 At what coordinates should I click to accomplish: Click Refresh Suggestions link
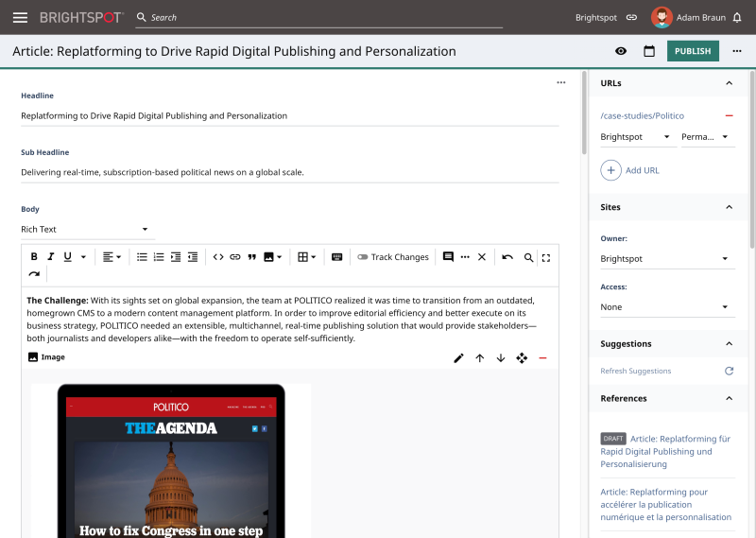click(x=635, y=371)
